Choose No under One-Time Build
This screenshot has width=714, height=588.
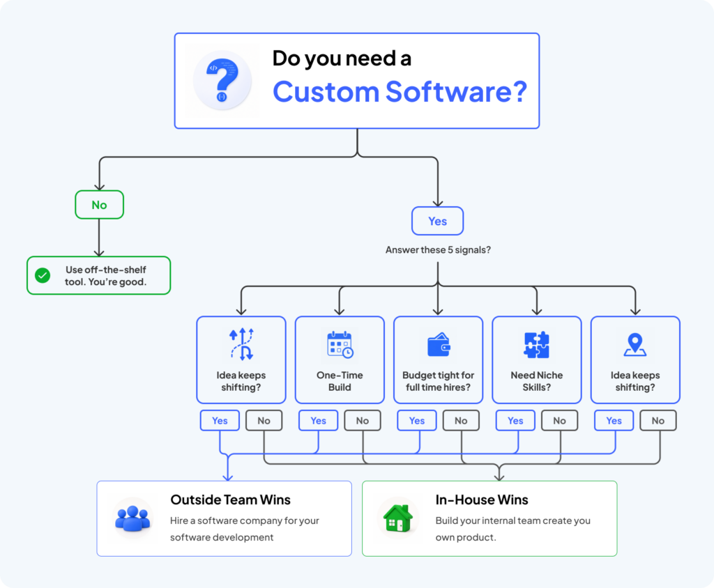pos(363,421)
